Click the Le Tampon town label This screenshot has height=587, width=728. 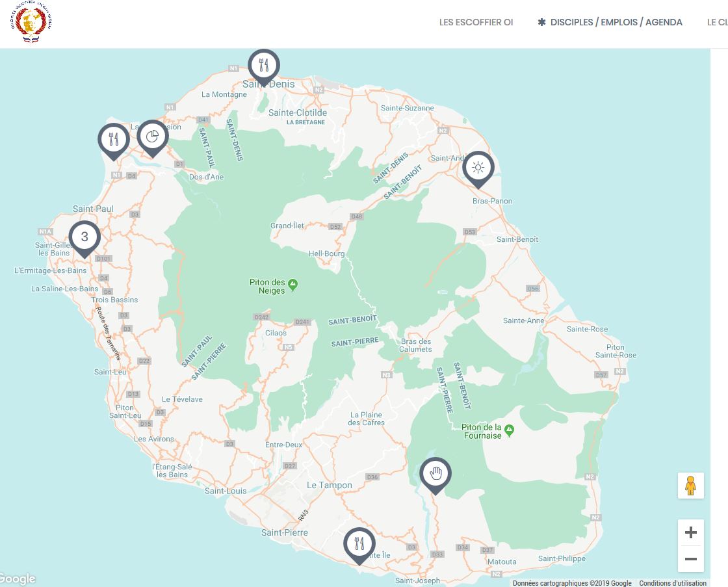(x=329, y=486)
